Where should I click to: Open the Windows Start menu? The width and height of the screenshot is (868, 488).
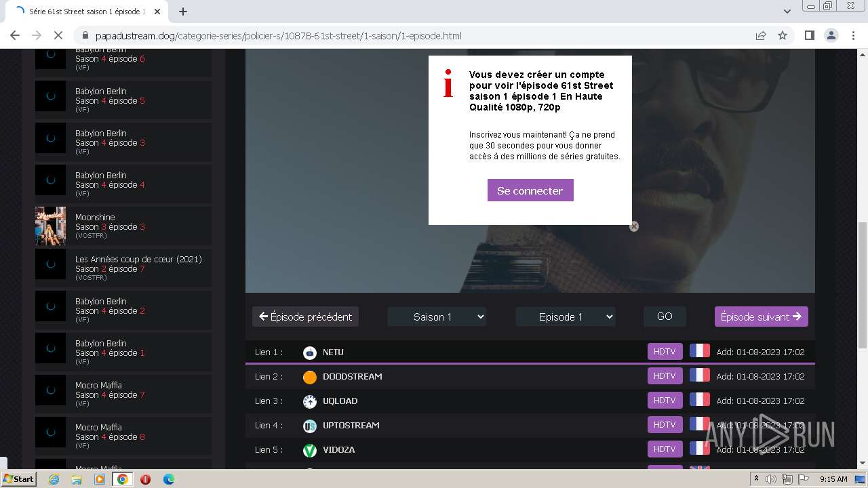click(x=19, y=479)
